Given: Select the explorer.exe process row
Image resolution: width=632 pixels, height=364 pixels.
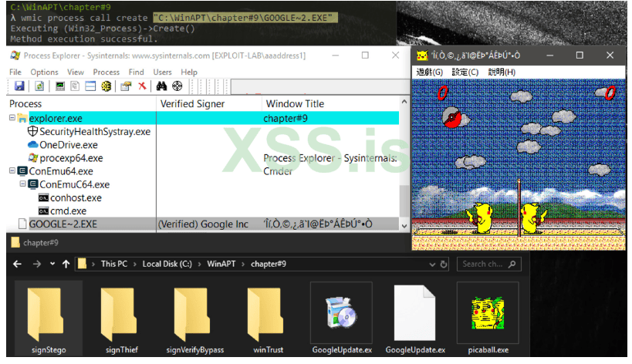Looking at the screenshot, I should click(x=203, y=118).
